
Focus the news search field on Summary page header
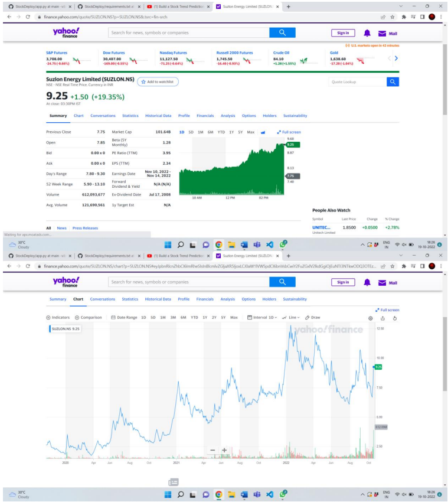click(189, 32)
